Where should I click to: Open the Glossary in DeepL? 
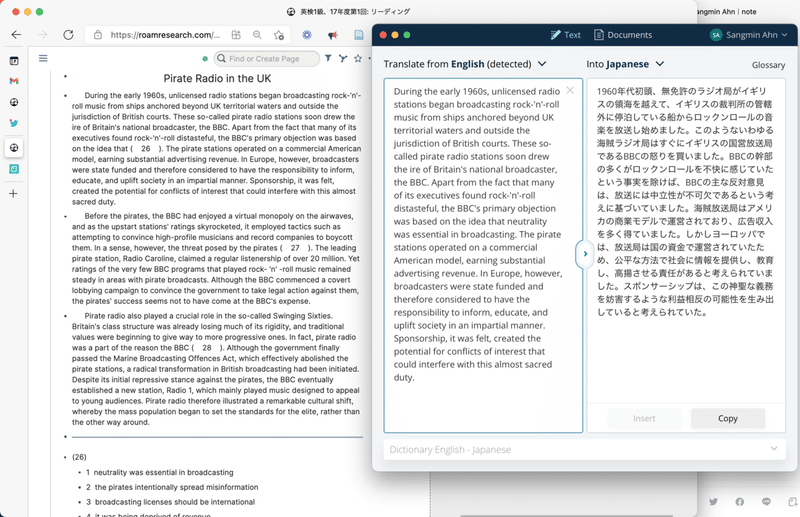pos(768,65)
